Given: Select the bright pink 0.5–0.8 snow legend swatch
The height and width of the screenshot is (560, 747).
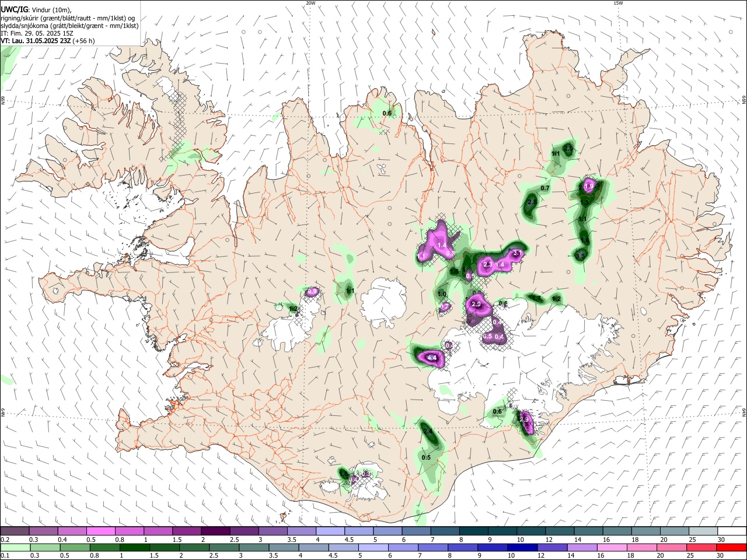Looking at the screenshot, I should coord(101,531).
